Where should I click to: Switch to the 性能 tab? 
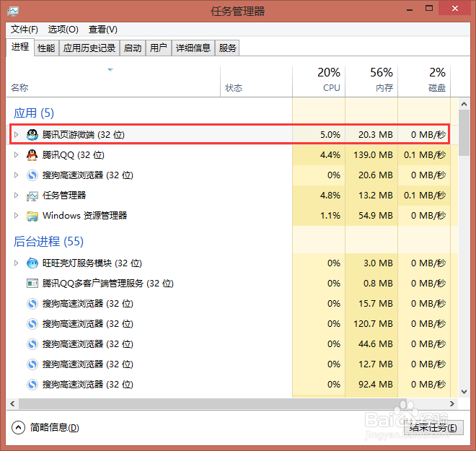point(46,48)
